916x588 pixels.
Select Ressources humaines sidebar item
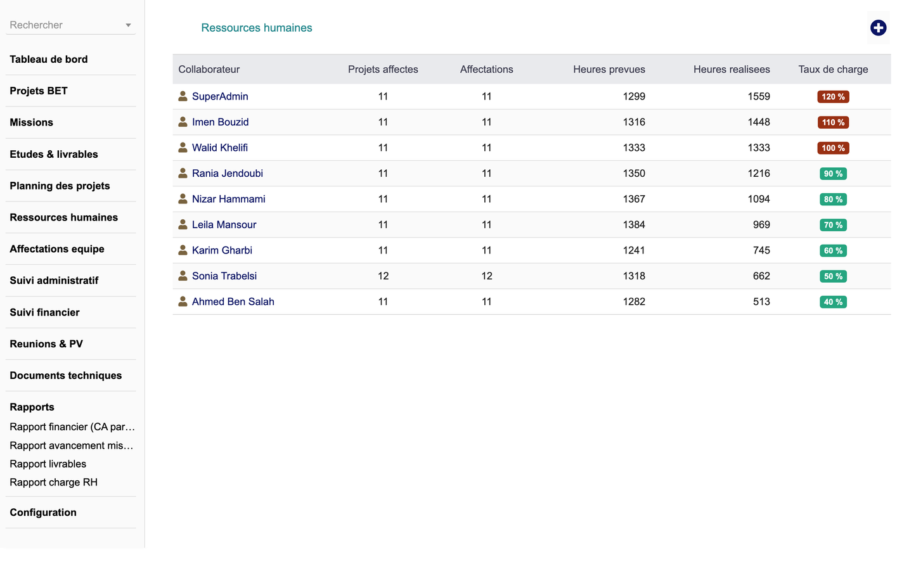[x=63, y=217]
